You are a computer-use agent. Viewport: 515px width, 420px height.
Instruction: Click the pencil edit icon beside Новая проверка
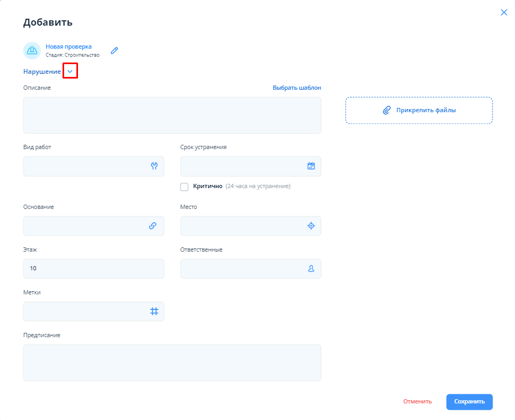114,51
